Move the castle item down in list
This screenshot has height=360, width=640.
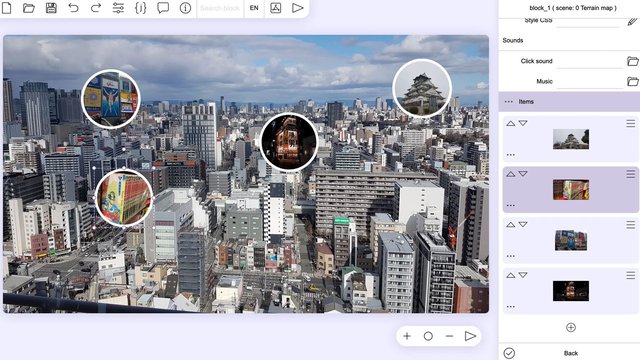(x=523, y=123)
